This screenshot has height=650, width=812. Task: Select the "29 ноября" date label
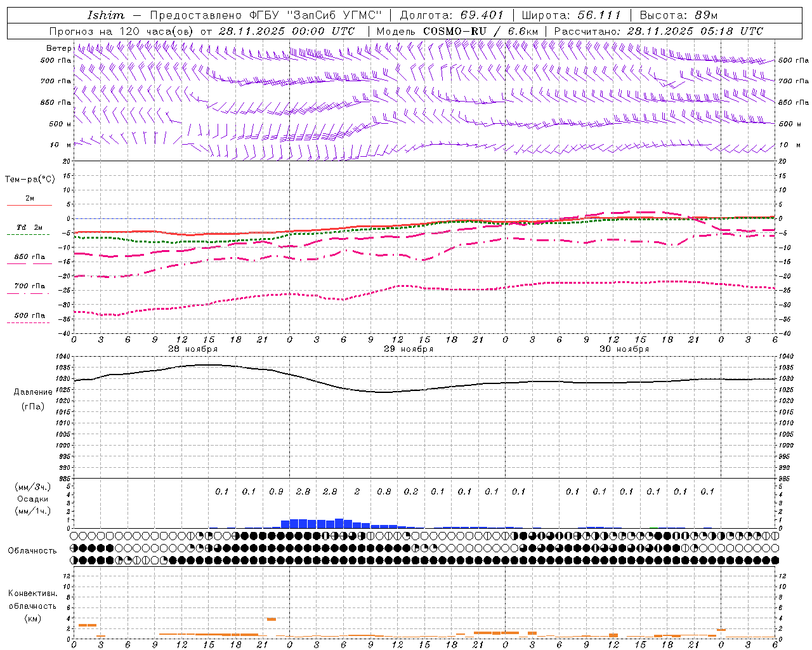pos(409,349)
